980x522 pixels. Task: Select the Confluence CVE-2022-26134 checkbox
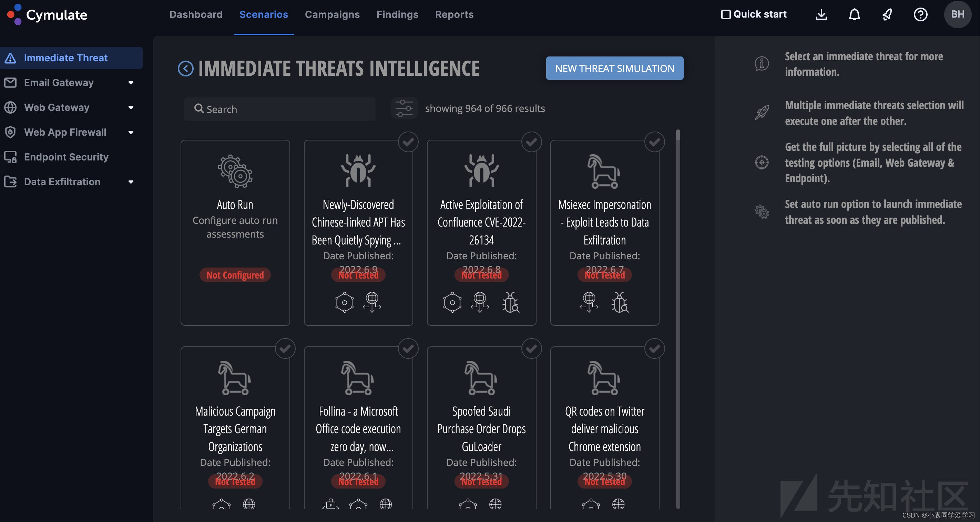pos(531,142)
